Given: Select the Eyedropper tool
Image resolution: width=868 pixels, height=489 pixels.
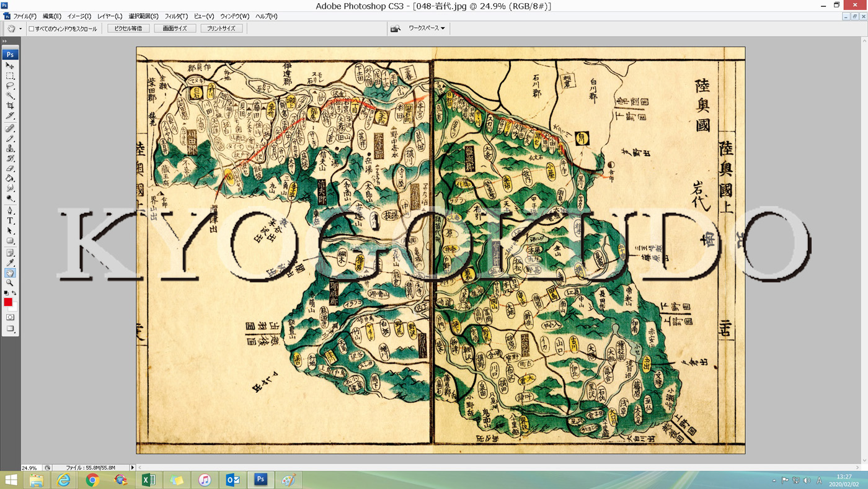Looking at the screenshot, I should (10, 263).
